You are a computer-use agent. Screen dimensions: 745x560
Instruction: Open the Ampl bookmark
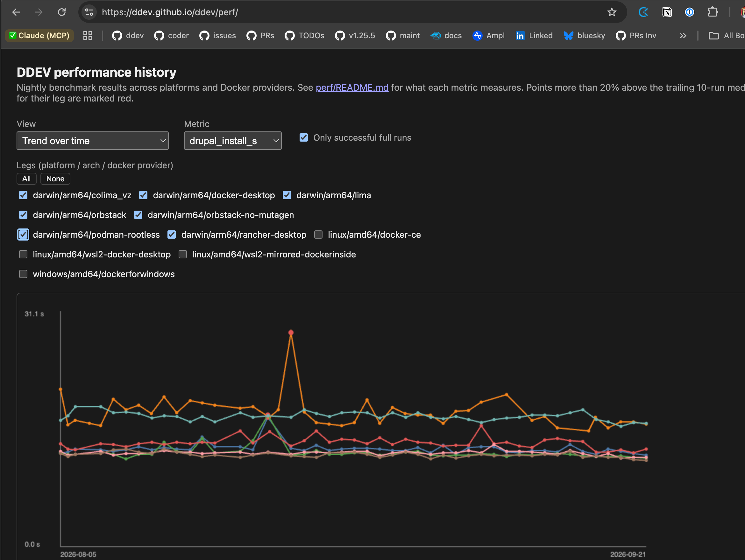pos(488,35)
